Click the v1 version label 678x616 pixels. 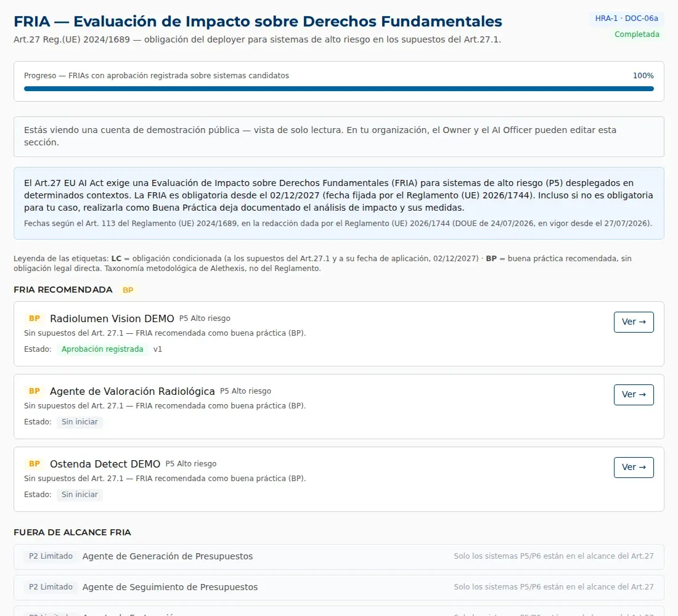pos(157,349)
